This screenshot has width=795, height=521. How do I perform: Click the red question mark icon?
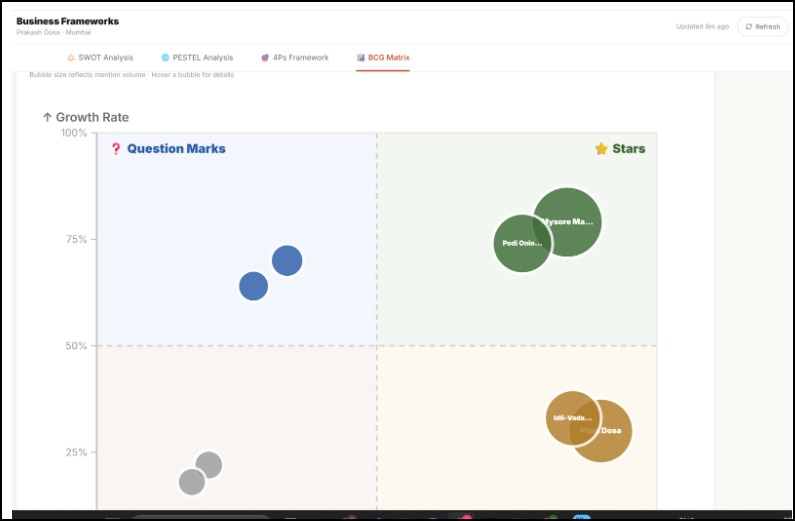[x=116, y=148]
